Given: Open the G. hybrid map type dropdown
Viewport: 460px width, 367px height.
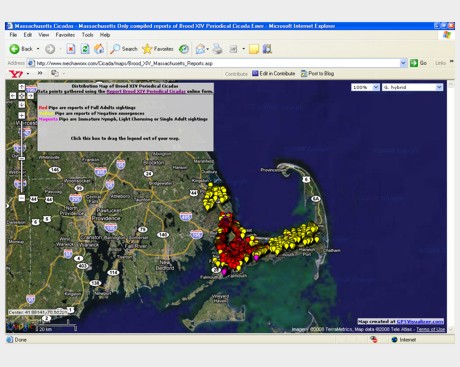Looking at the screenshot, I should 412,87.
